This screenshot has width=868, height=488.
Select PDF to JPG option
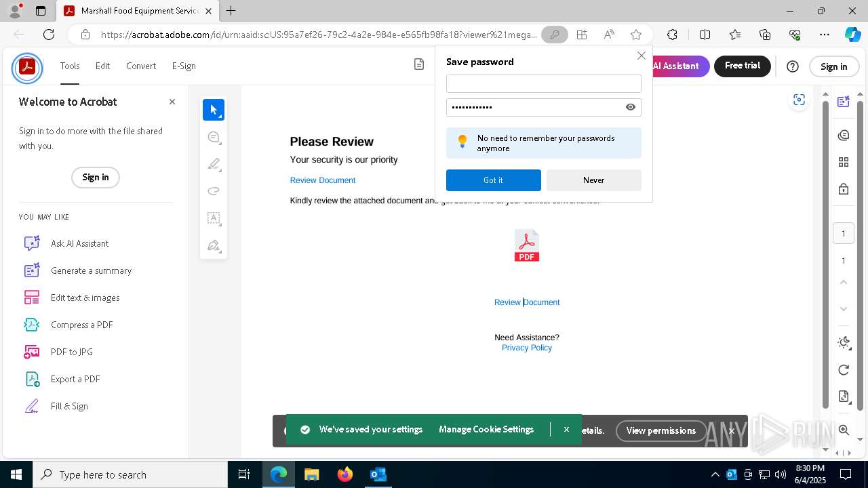pyautogui.click(x=72, y=352)
